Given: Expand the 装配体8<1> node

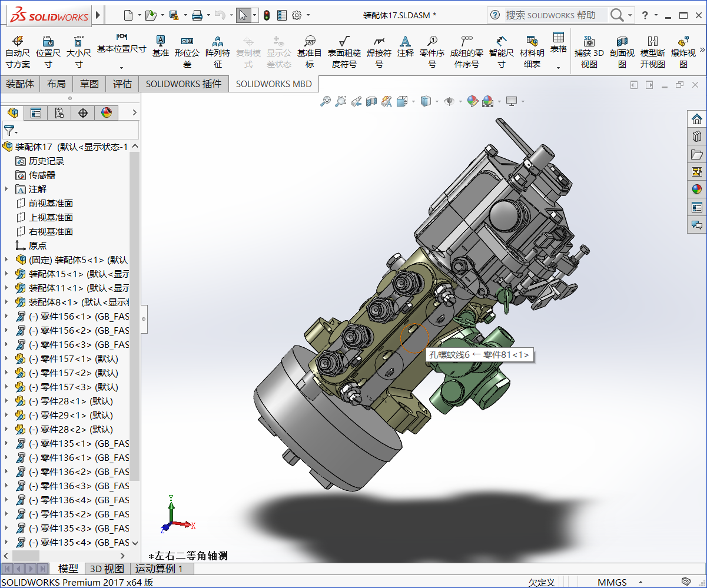Looking at the screenshot, I should point(6,302).
